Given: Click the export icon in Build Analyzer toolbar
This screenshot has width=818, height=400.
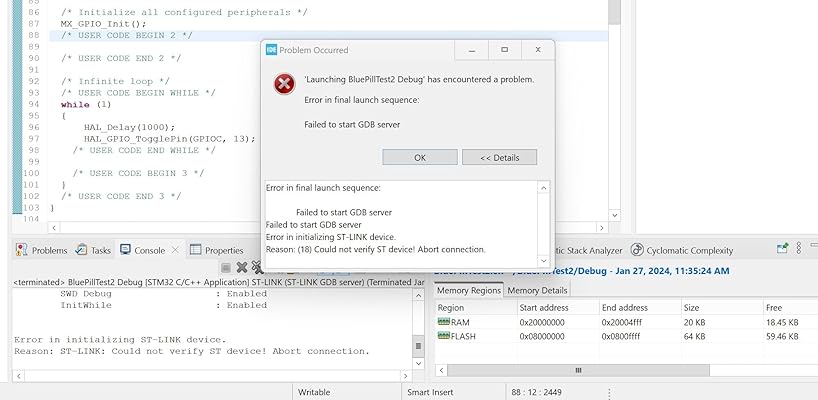Looking at the screenshot, I should pyautogui.click(x=782, y=248).
